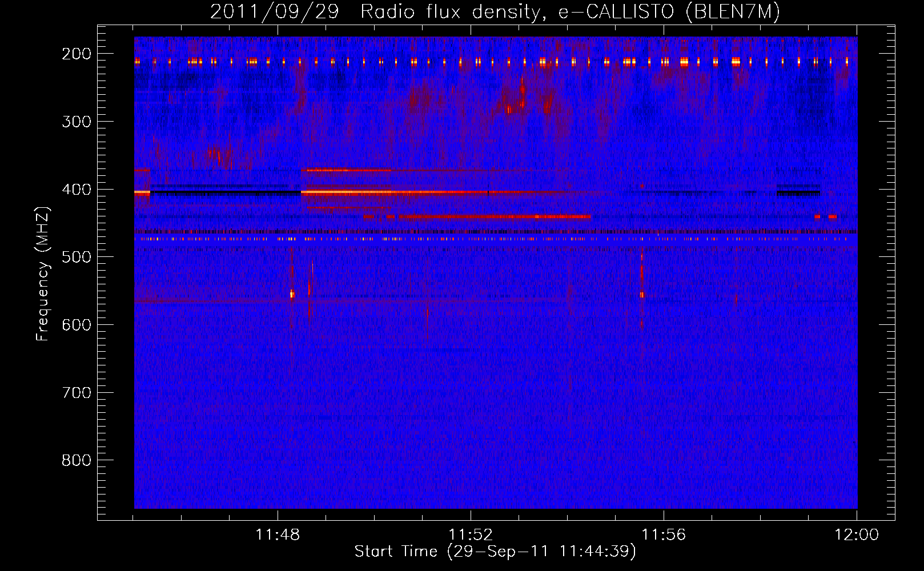This screenshot has height=571, width=924.
Task: Click the 11:48 time tick label
Action: [x=278, y=535]
